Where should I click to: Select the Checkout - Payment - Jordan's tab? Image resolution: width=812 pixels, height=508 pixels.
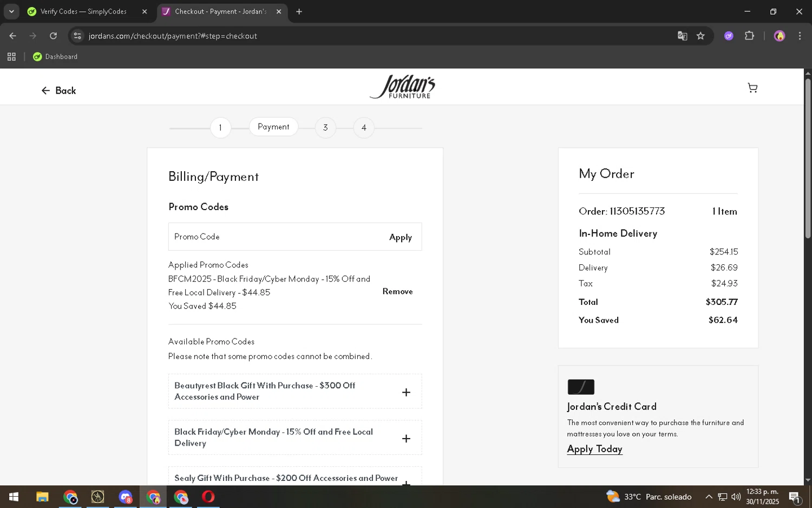222,11
